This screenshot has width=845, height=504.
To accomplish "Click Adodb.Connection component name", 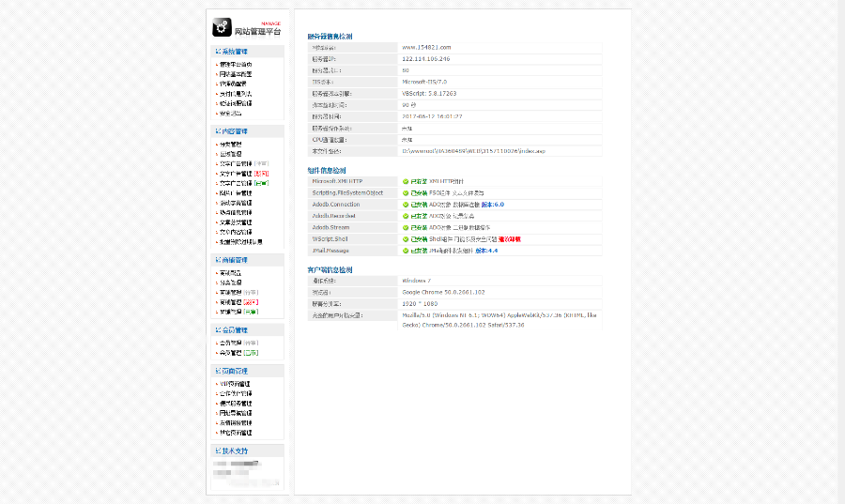I will click(x=336, y=205).
